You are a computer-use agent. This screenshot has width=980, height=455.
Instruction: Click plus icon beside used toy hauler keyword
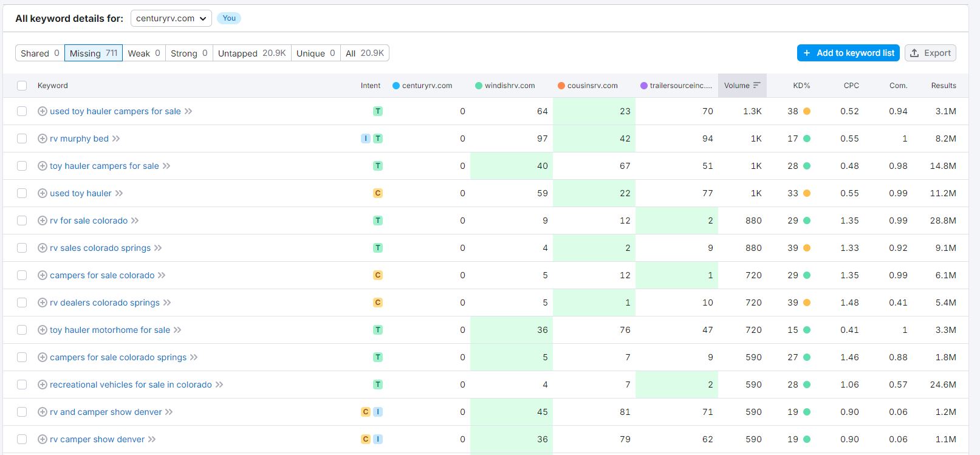point(43,193)
